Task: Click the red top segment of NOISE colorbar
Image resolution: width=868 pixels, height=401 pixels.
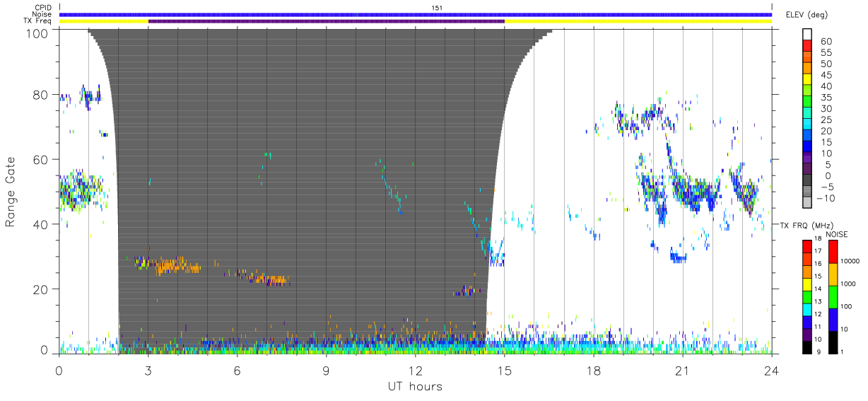Action: pos(833,252)
